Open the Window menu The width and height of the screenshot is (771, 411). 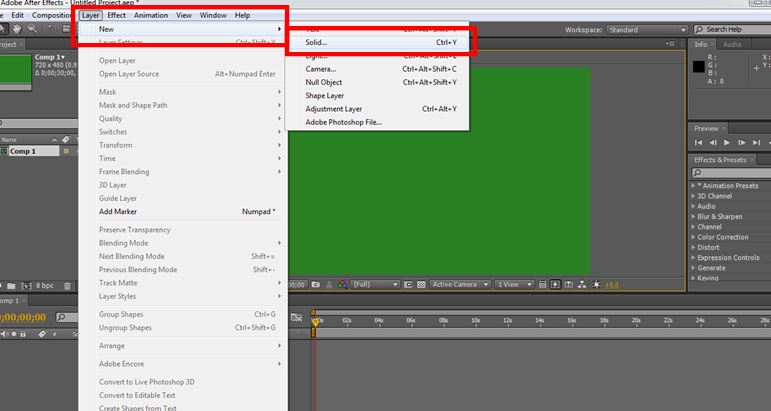pos(213,15)
